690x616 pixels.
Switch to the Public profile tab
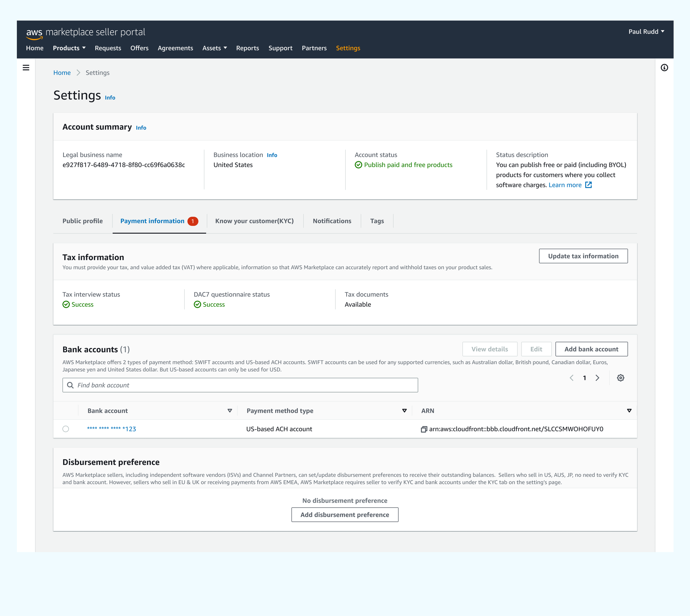[x=83, y=221]
